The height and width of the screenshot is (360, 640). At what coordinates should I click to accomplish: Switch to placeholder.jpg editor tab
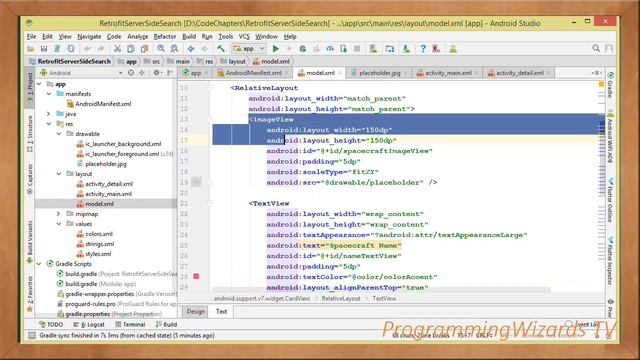[x=379, y=73]
